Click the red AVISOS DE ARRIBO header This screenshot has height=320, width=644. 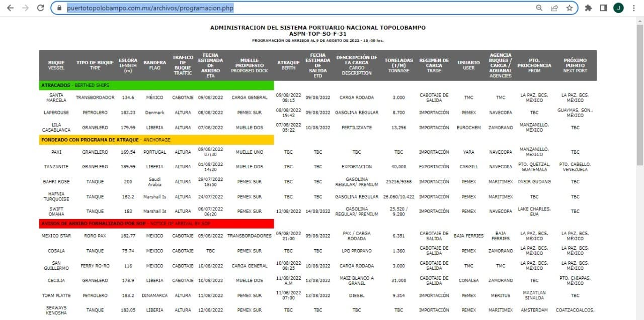click(x=156, y=224)
